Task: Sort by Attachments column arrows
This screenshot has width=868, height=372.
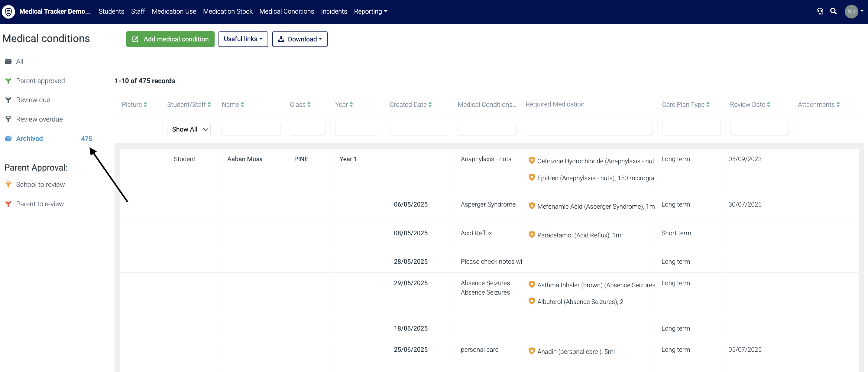Action: click(838, 105)
